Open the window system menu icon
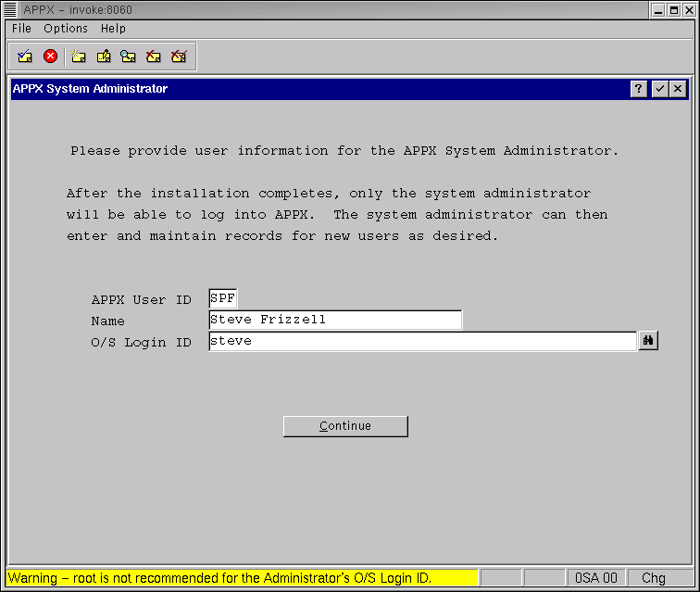700x592 pixels. click(x=10, y=9)
